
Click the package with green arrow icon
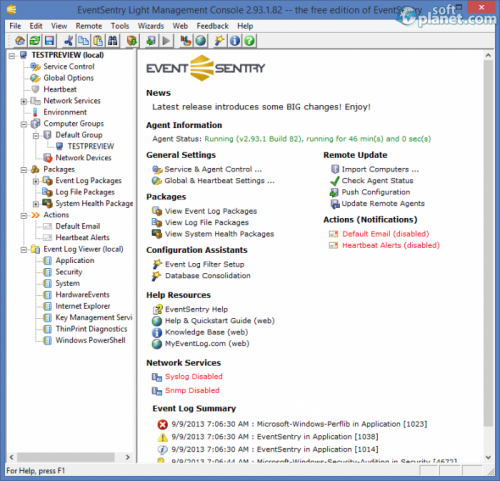coord(132,41)
